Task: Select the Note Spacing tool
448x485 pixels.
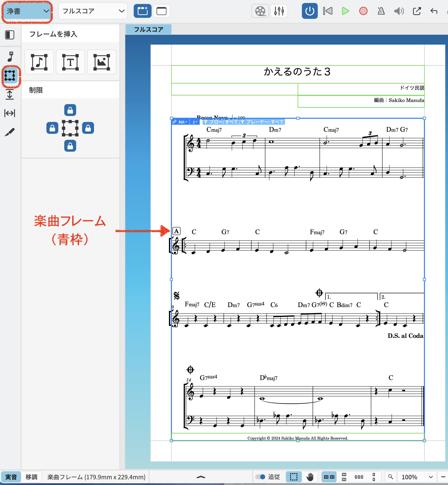Action: tap(10, 113)
